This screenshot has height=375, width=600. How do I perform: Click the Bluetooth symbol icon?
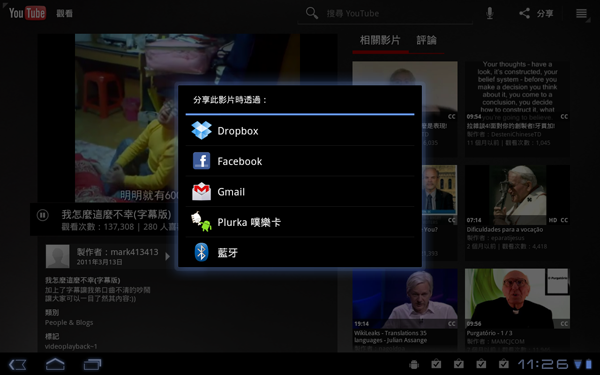click(201, 253)
